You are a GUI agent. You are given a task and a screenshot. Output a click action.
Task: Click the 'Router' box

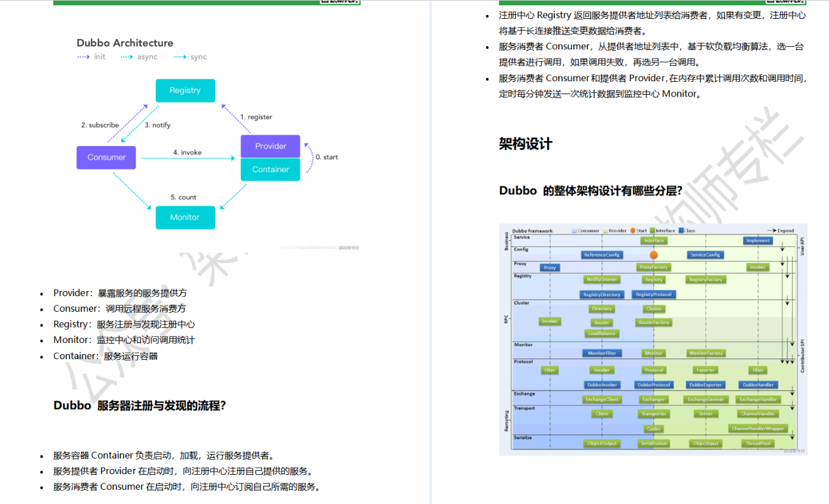tap(602, 322)
